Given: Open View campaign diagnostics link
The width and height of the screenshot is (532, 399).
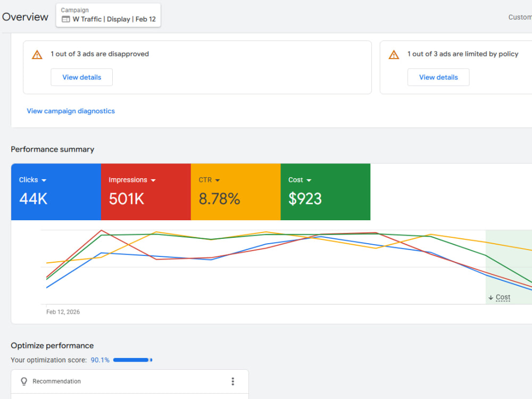Looking at the screenshot, I should click(71, 111).
